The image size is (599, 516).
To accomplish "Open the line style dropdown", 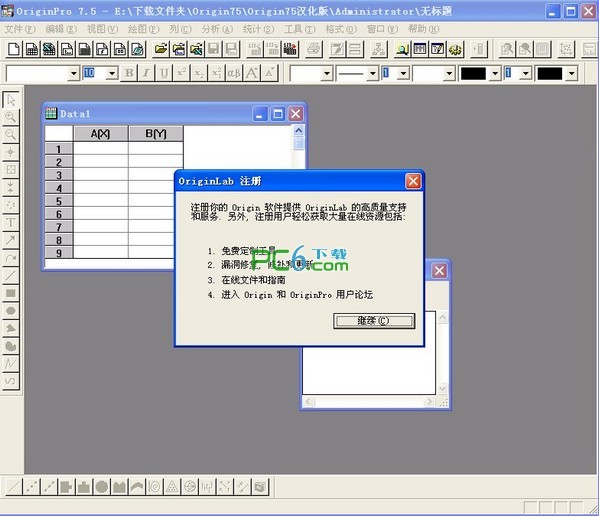I will click(373, 73).
